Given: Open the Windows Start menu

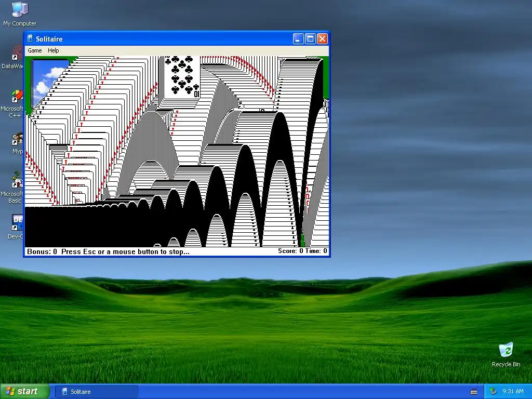Looking at the screenshot, I should (x=24, y=392).
